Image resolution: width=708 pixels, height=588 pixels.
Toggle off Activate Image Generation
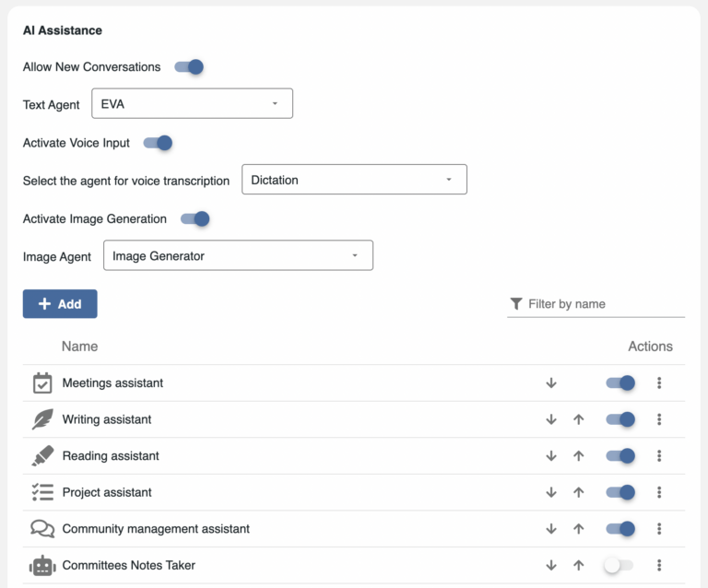click(195, 219)
